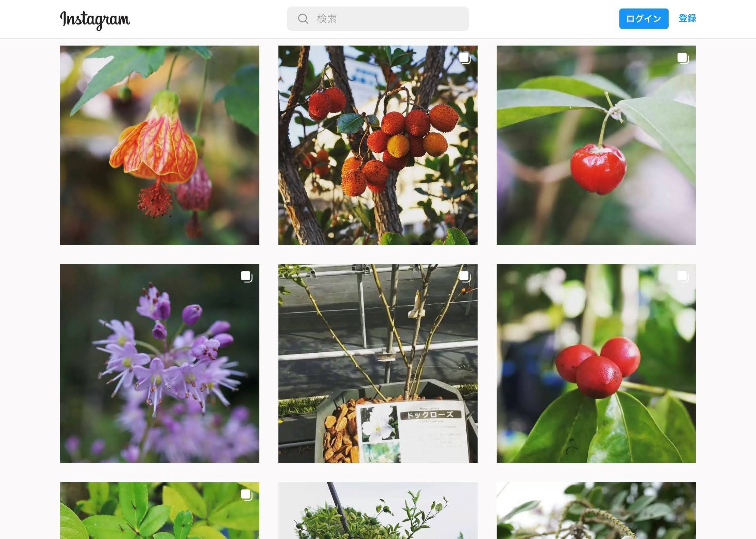The height and width of the screenshot is (539, 756).
Task: Click the multi-photo icon on the ドックローズ plant post
Action: tap(465, 276)
